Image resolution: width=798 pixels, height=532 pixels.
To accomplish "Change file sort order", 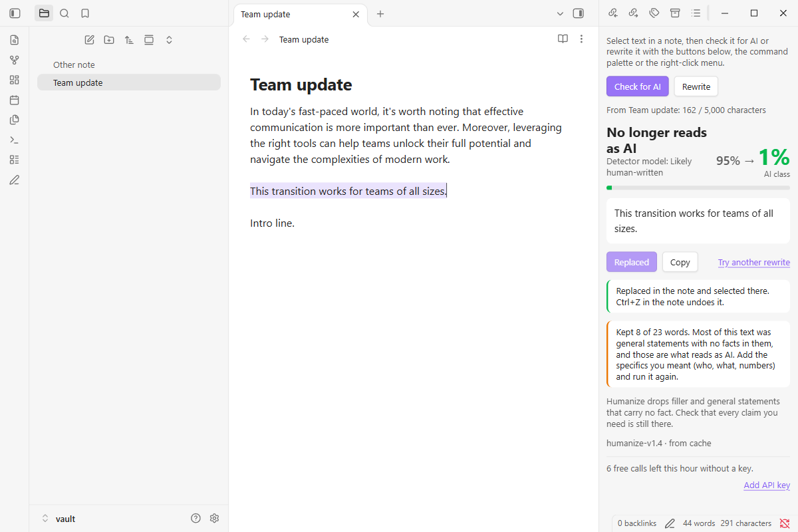I will click(x=129, y=40).
